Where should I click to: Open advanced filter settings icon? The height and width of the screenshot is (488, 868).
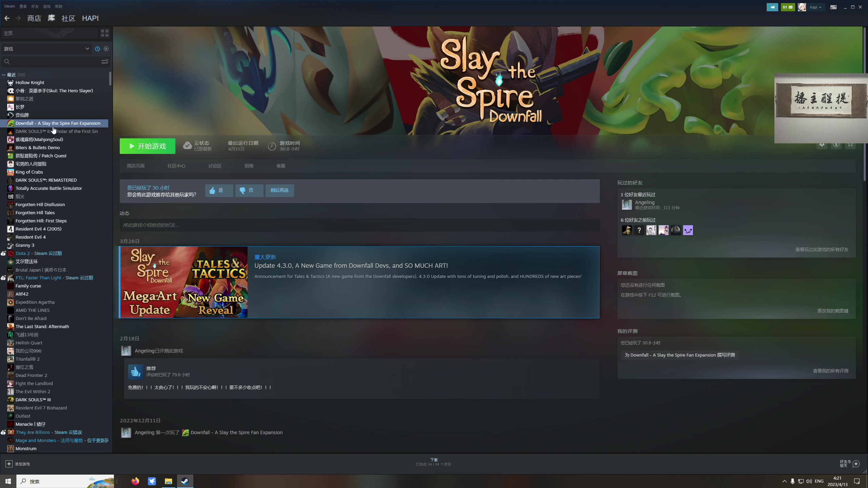pyautogui.click(x=105, y=61)
